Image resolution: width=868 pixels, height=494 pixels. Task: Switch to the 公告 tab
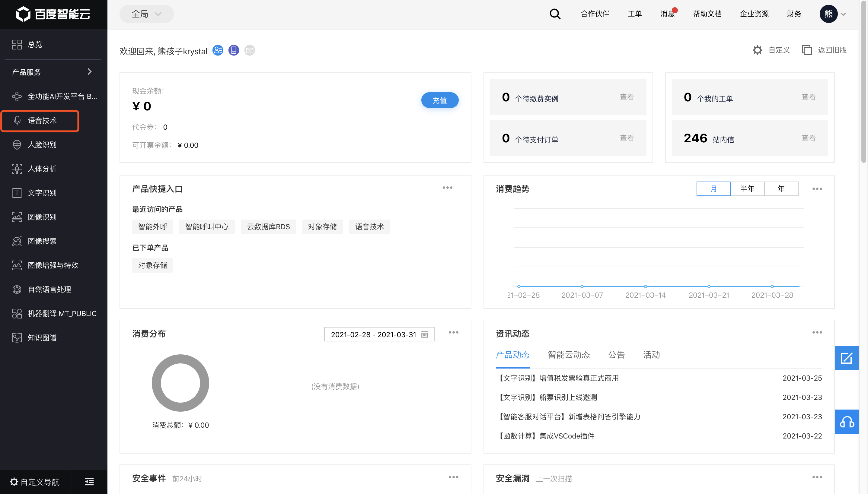coord(617,355)
